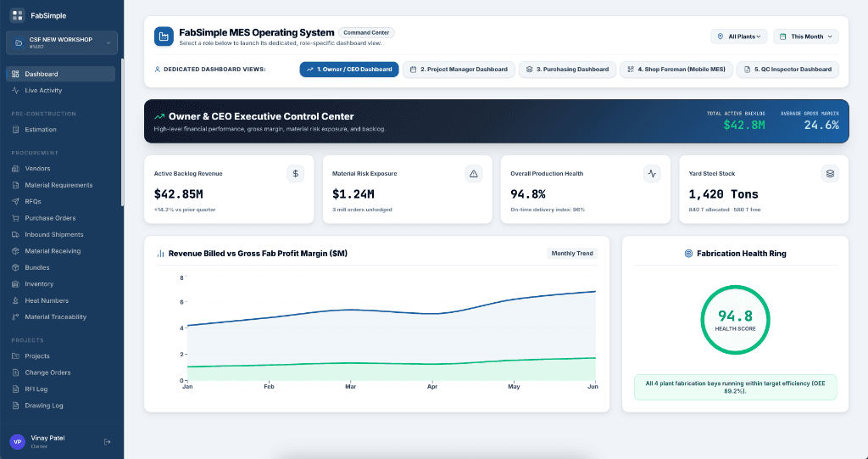Viewport: 868px width, 459px height.
Task: Open Live Activity in the sidebar
Action: tap(61, 91)
